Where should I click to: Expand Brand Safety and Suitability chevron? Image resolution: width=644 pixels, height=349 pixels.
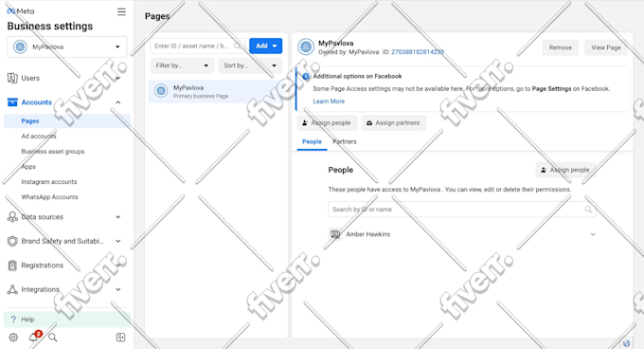[x=118, y=241]
